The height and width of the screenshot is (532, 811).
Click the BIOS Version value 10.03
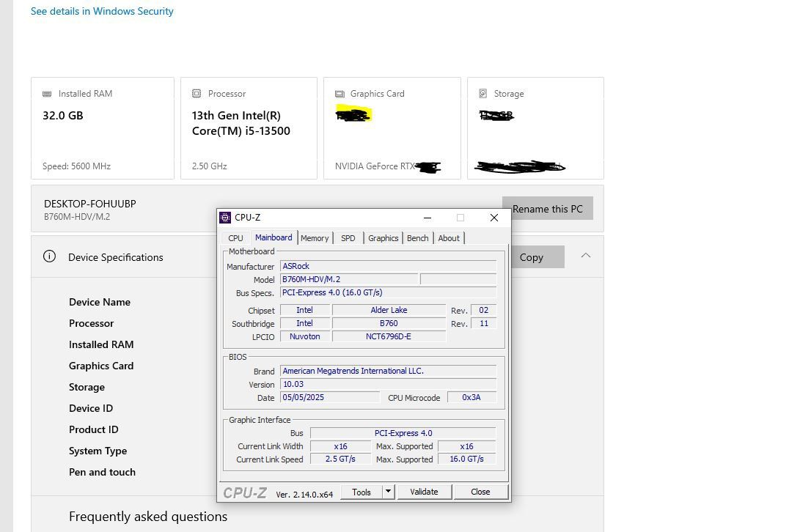(388, 384)
